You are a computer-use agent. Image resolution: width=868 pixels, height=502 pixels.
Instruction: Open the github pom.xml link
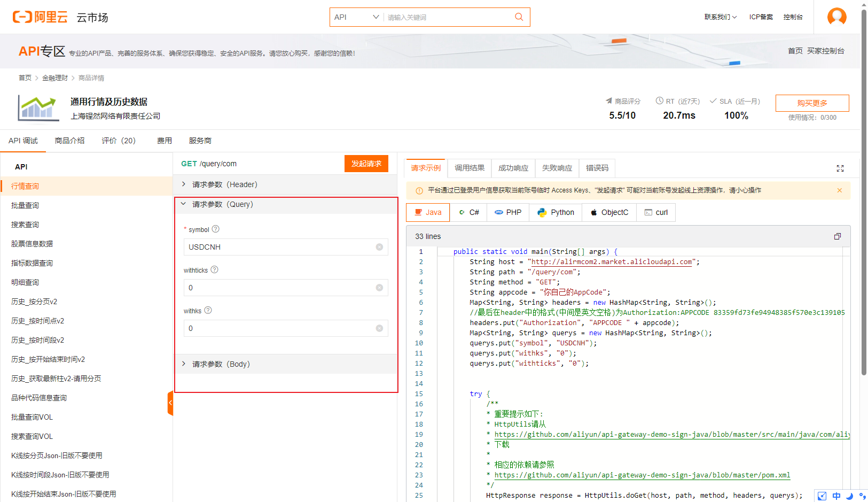pyautogui.click(x=642, y=475)
